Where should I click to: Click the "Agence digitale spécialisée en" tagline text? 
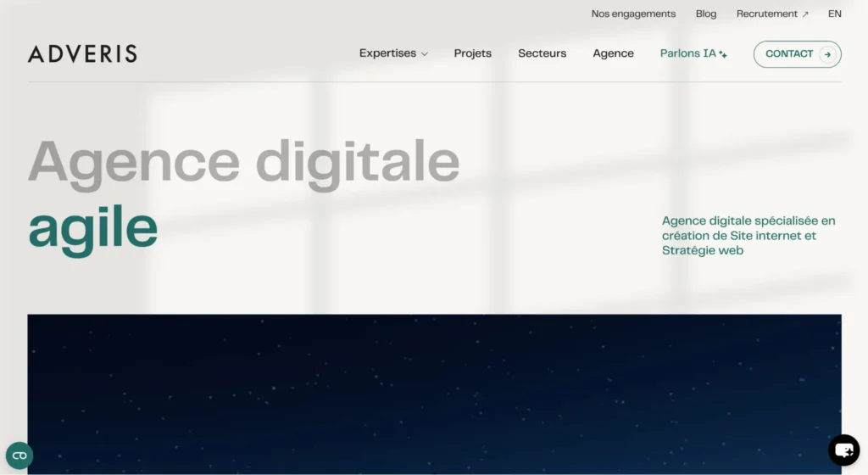pyautogui.click(x=748, y=221)
